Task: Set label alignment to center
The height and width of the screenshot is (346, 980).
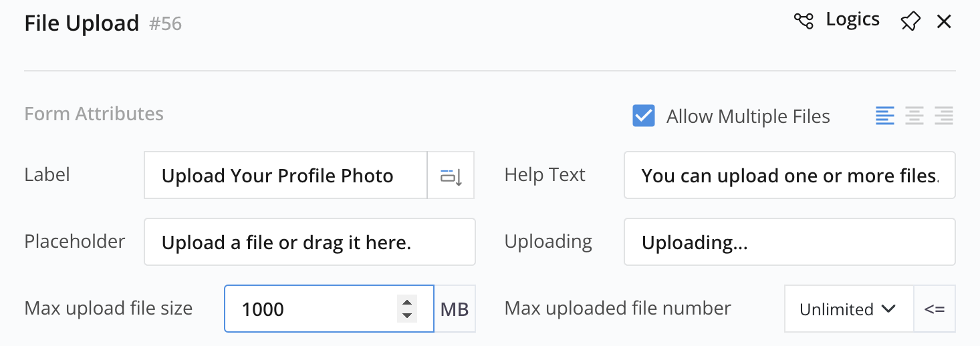Action: point(914,116)
